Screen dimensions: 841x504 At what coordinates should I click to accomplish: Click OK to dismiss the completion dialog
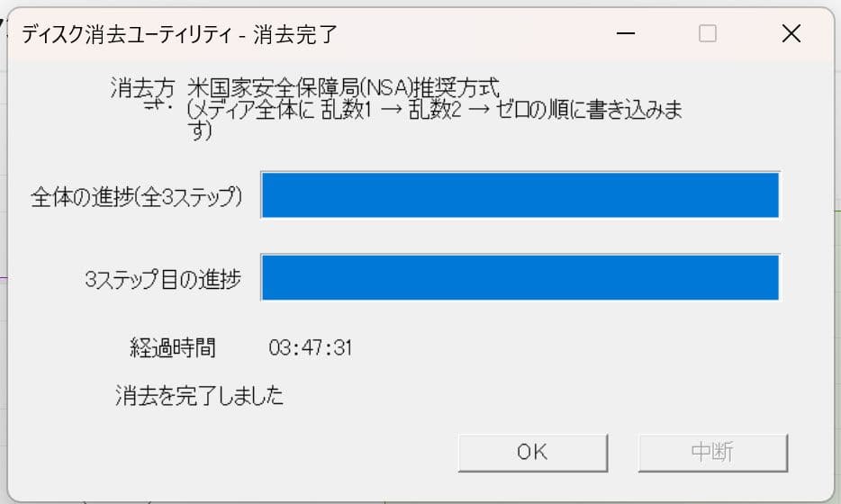(532, 453)
